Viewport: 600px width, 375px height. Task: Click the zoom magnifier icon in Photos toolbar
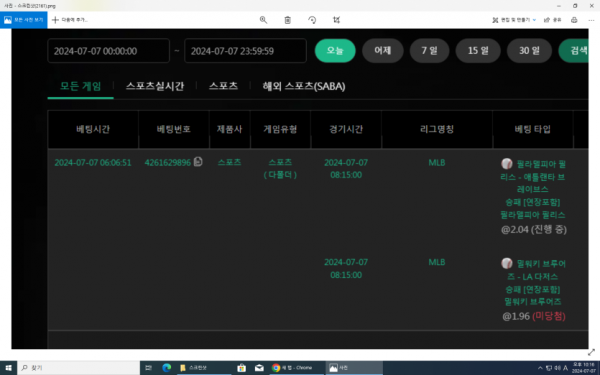point(263,20)
